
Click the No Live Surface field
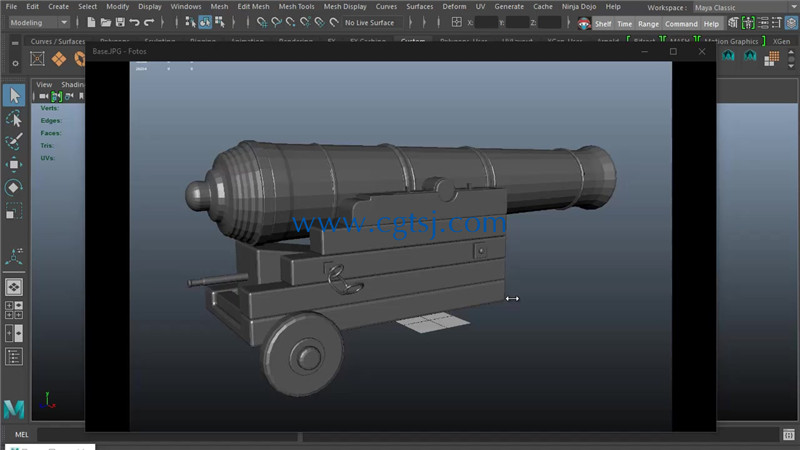(x=372, y=22)
